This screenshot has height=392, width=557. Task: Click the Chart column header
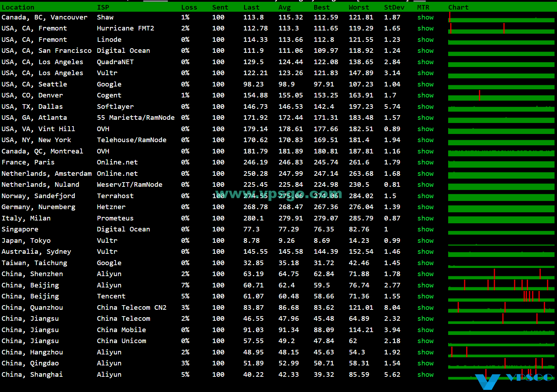pos(458,7)
